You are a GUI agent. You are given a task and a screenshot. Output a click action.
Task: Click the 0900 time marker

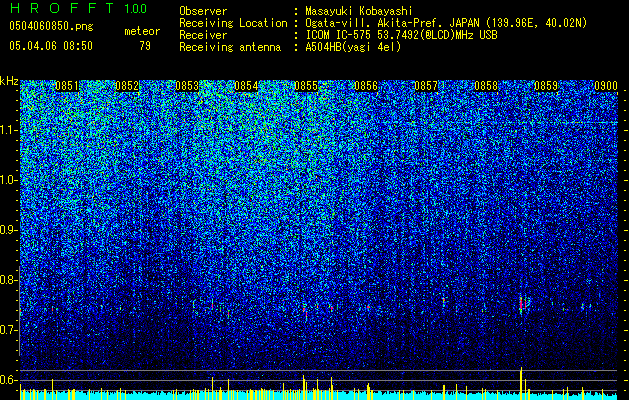pyautogui.click(x=606, y=86)
